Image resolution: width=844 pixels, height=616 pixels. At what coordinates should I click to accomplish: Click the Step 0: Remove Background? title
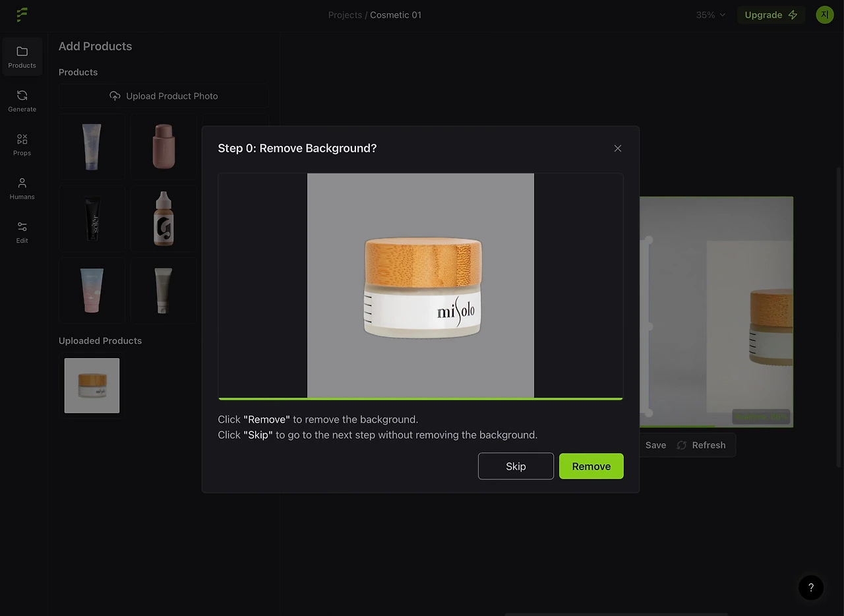click(297, 148)
